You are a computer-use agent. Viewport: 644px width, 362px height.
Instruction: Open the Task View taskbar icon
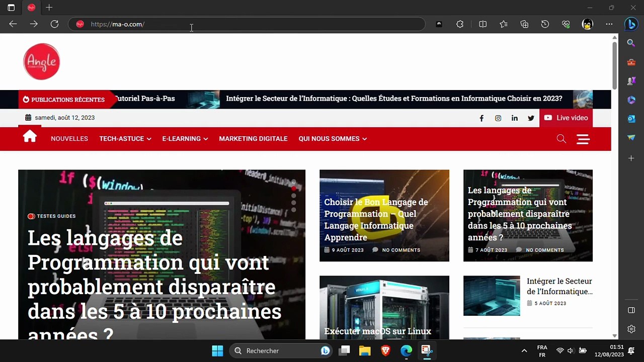[x=344, y=351]
